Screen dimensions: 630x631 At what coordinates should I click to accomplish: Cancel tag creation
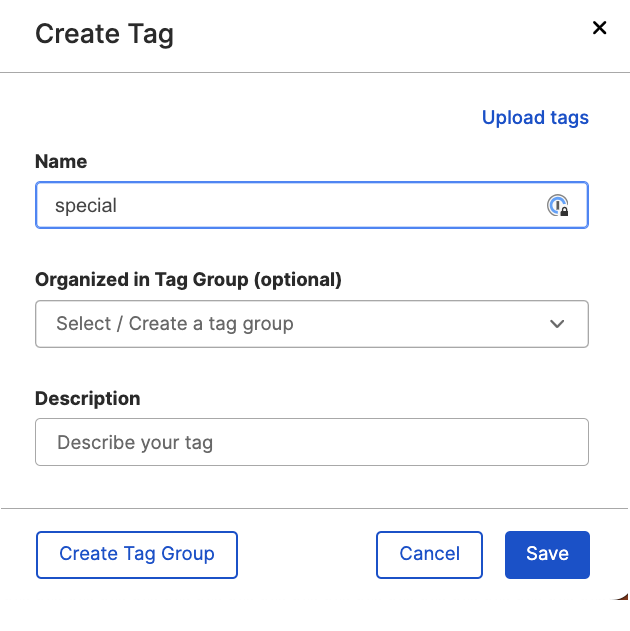tap(429, 554)
